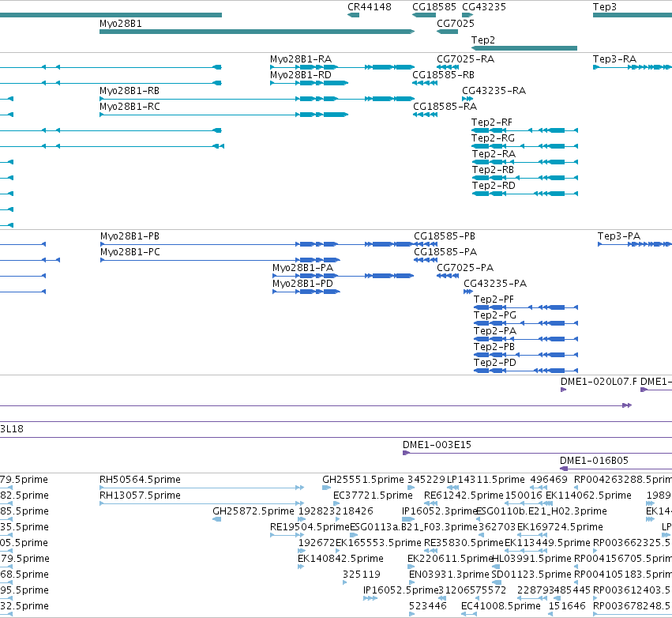This screenshot has width=672, height=618.
Task: Click EST EK169724.5prime label
Action: pos(560,527)
